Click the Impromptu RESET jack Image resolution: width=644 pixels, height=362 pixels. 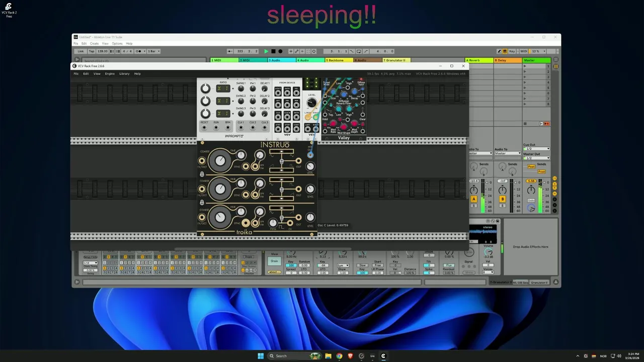tap(204, 128)
